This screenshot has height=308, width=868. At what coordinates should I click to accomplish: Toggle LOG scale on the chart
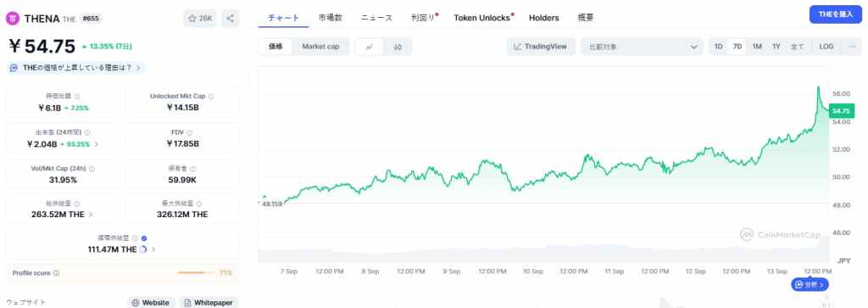[826, 47]
